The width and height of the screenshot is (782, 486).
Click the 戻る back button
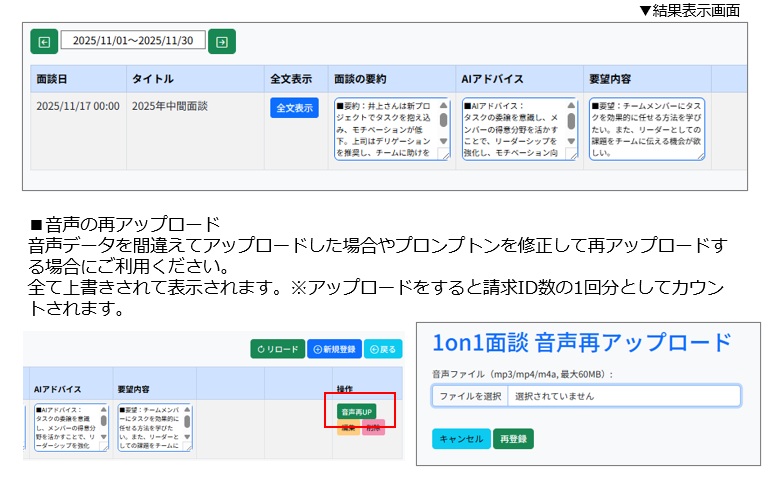point(383,349)
